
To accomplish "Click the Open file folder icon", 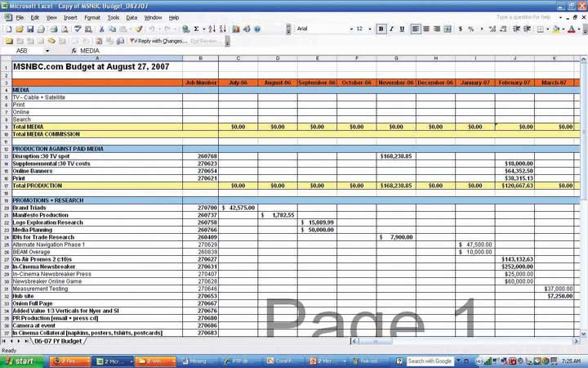I will pyautogui.click(x=20, y=29).
